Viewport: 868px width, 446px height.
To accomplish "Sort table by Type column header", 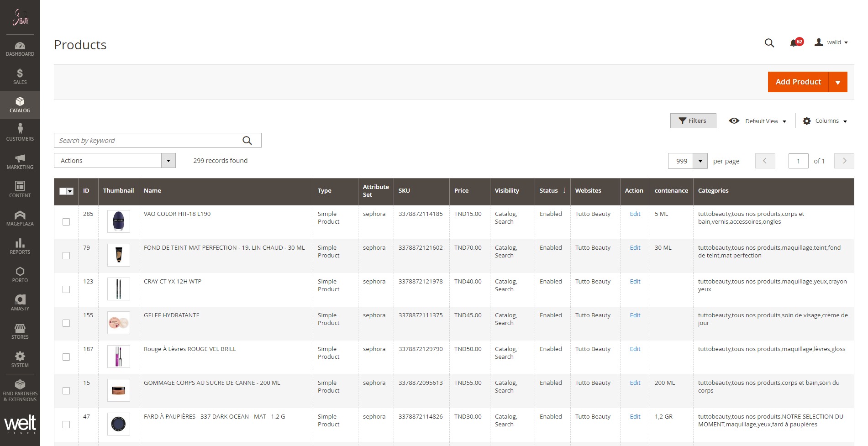I will (336, 191).
